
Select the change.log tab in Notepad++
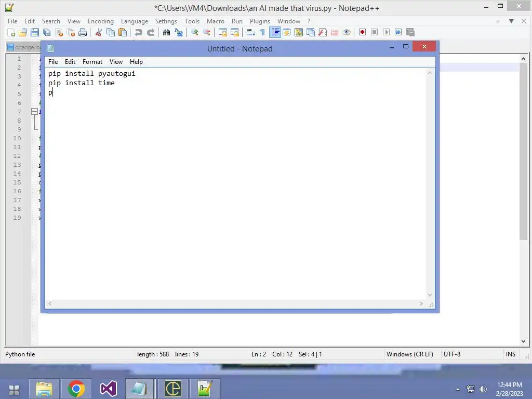24,47
